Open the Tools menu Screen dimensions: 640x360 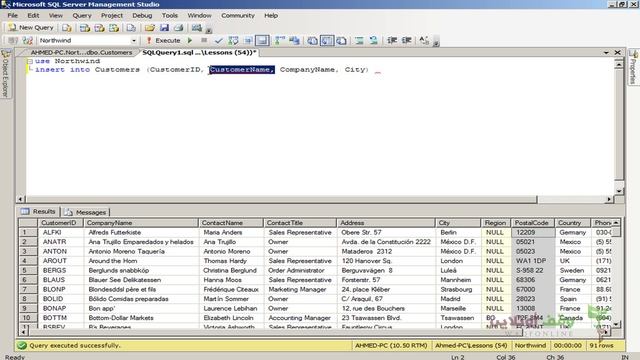169,16
